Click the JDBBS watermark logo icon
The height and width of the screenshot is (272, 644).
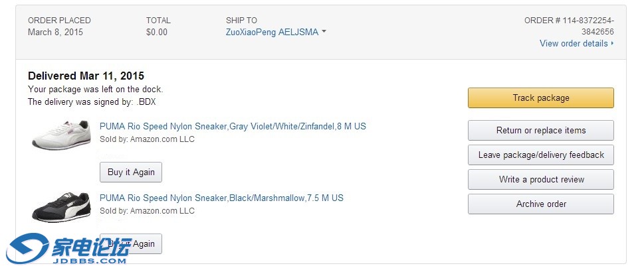[x=27, y=249]
